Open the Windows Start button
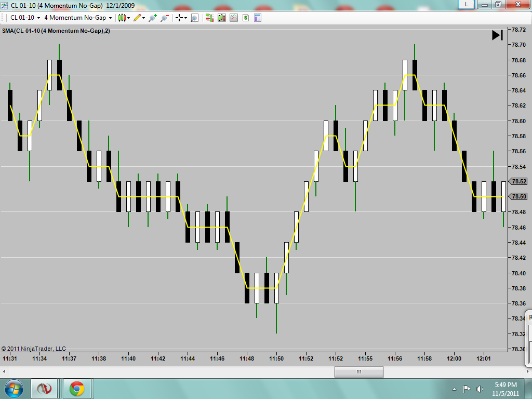 pos(14,389)
